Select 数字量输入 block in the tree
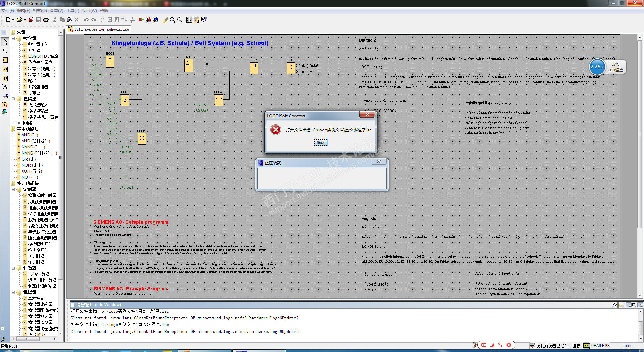This screenshot has width=644, height=352. pyautogui.click(x=36, y=44)
